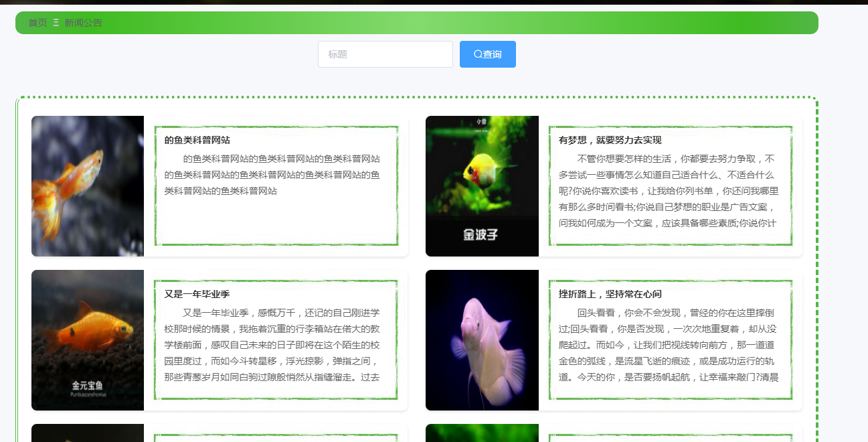Open the 有梦想，就要努力去实现 article title
Viewport: 868px width, 442px height.
[610, 140]
